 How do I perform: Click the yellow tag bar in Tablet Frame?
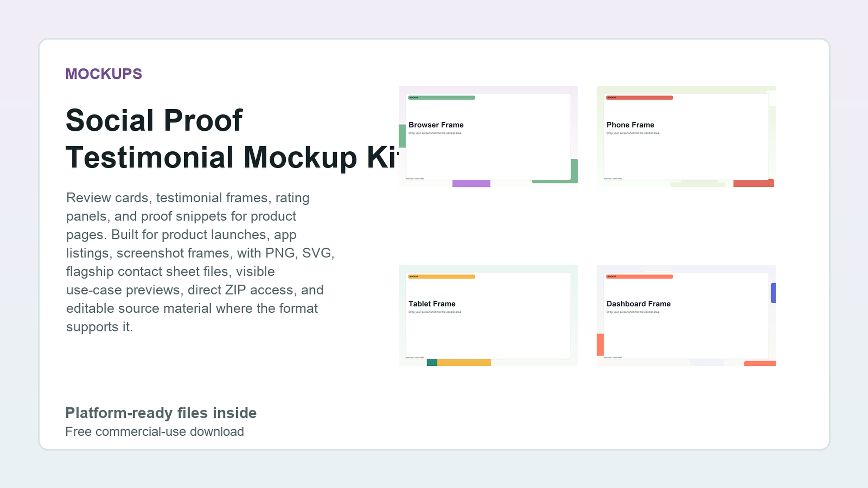coord(441,277)
